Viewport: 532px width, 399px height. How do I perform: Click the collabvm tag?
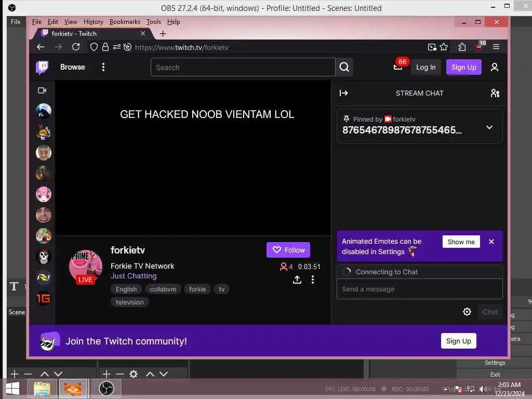pos(163,289)
